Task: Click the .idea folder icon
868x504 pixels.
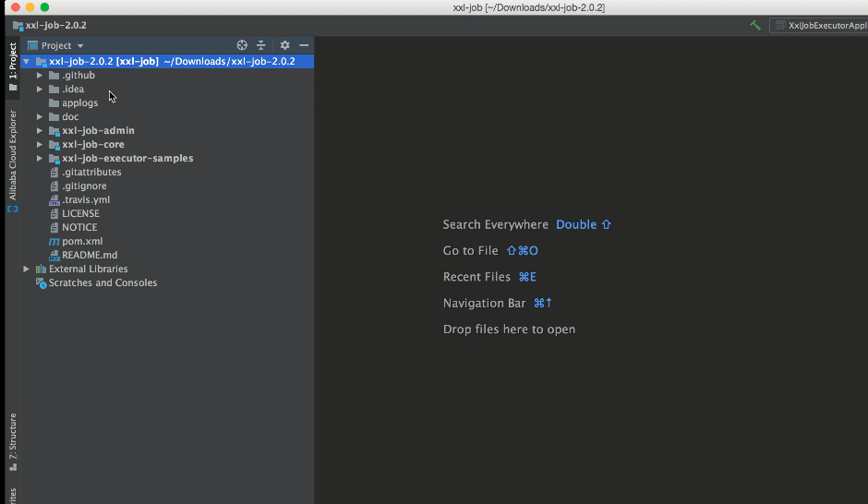Action: [54, 89]
